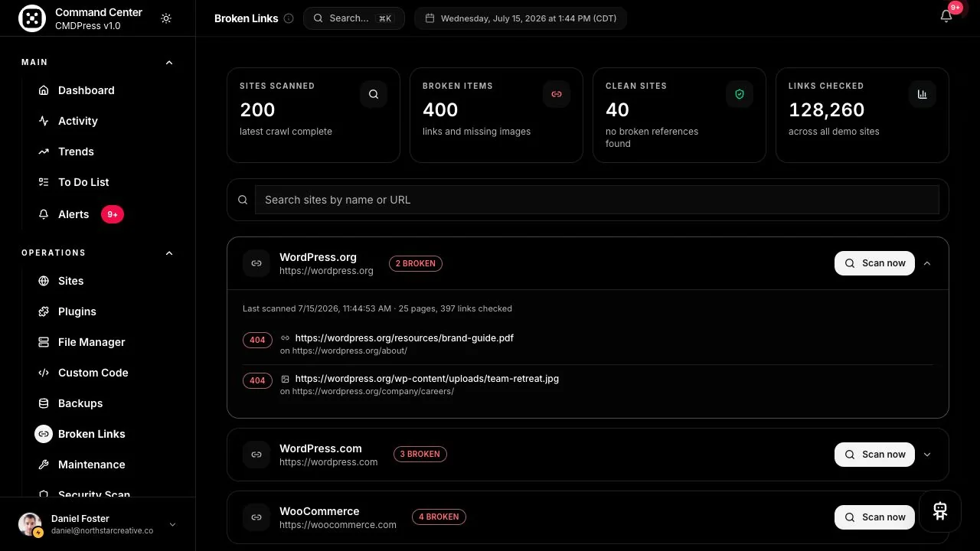This screenshot has width=980, height=551.
Task: Click the 3 BROKEN badge
Action: [x=420, y=455]
